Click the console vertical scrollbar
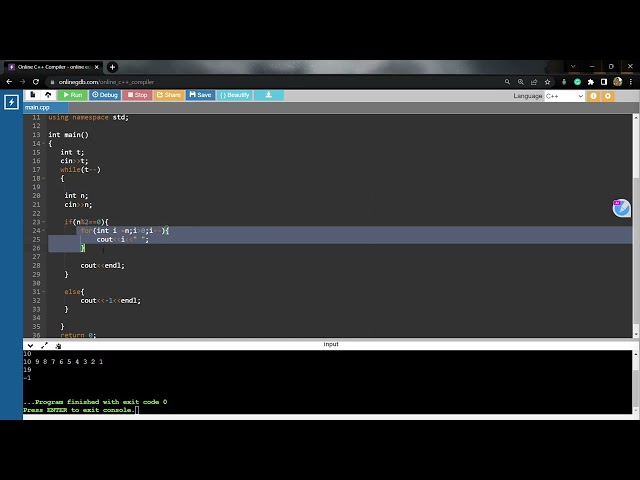Screen dimensions: 640x480 pos(636,382)
